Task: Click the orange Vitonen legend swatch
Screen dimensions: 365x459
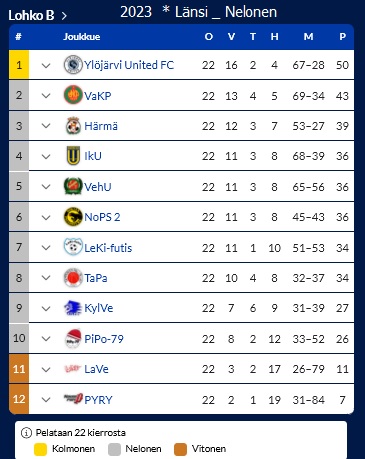Action: point(180,449)
